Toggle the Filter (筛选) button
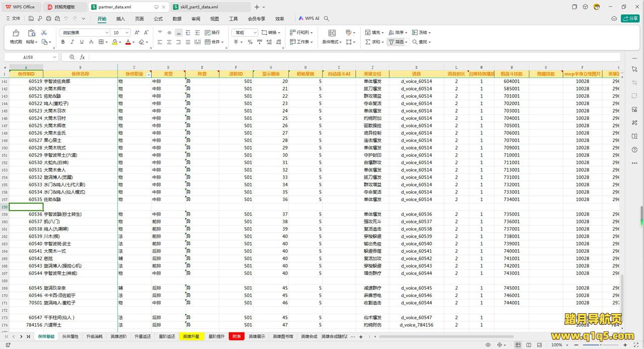 coord(396,42)
